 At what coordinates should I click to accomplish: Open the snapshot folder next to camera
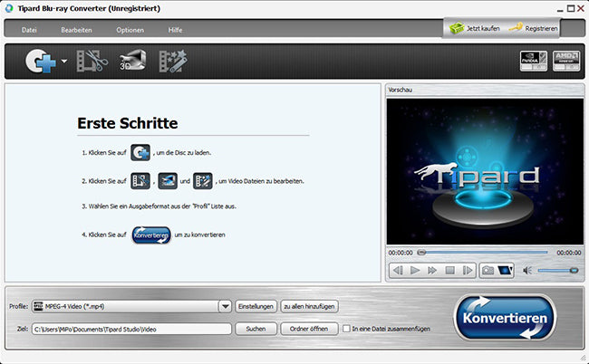pyautogui.click(x=505, y=270)
